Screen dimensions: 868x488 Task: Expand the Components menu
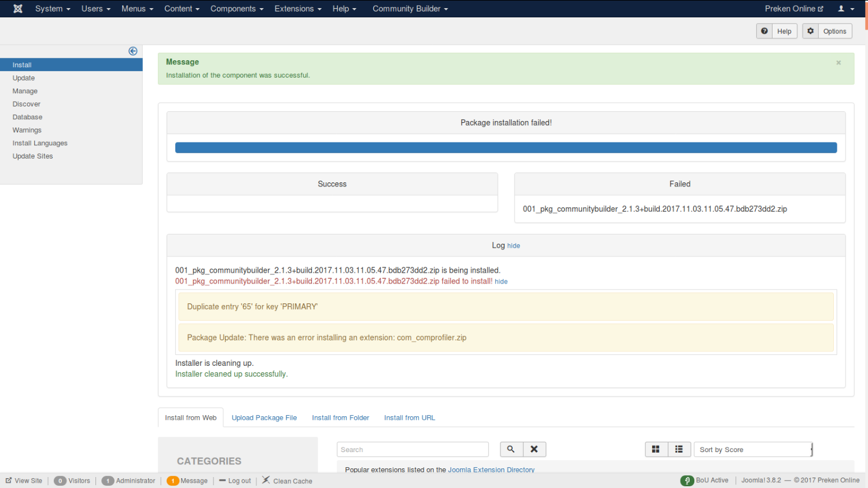pos(237,9)
